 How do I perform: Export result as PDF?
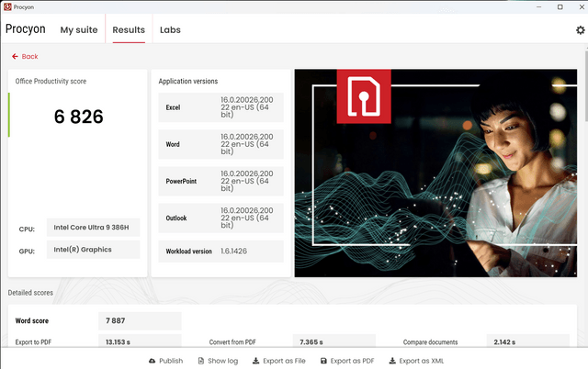(347, 361)
